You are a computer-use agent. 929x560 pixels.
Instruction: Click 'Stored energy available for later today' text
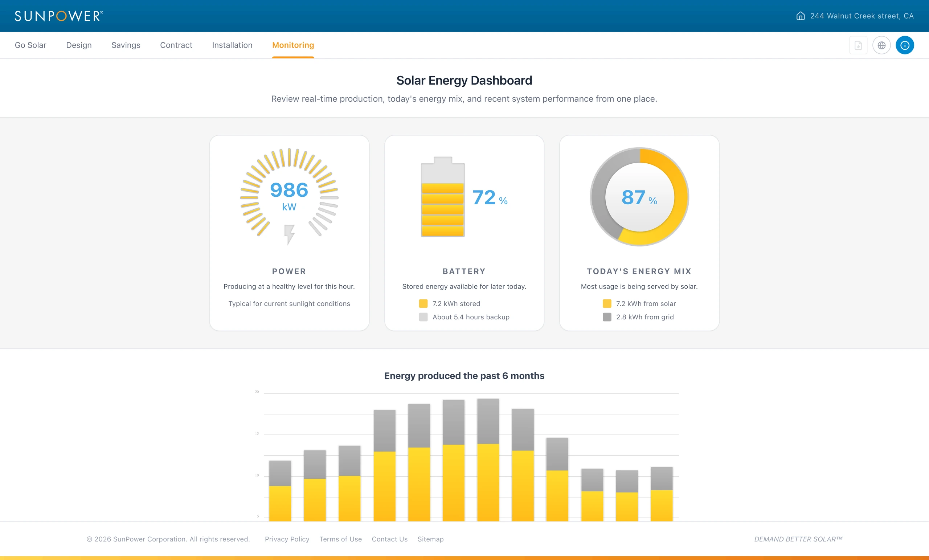coord(464,286)
